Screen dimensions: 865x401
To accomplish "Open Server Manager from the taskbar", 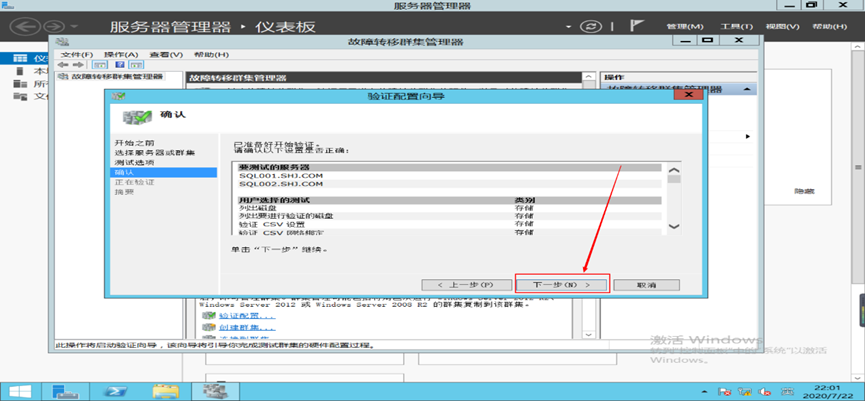I will (x=66, y=391).
